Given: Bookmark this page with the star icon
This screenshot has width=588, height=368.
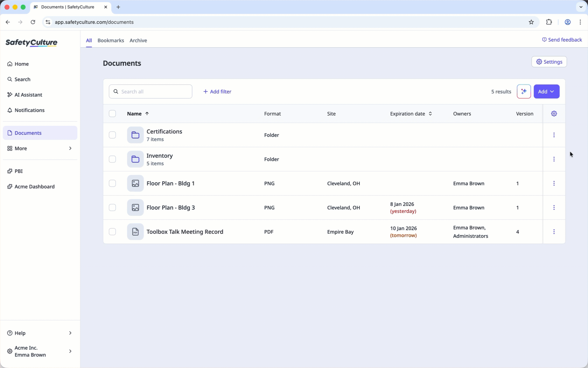Looking at the screenshot, I should tap(531, 22).
